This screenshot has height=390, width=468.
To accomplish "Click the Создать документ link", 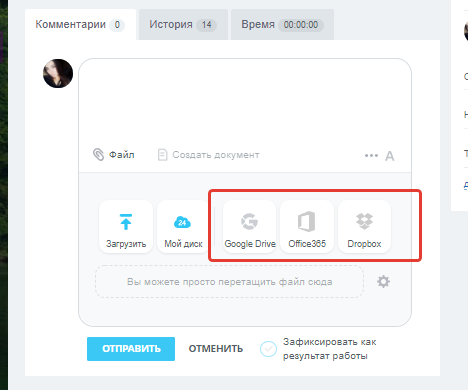I will tap(208, 155).
